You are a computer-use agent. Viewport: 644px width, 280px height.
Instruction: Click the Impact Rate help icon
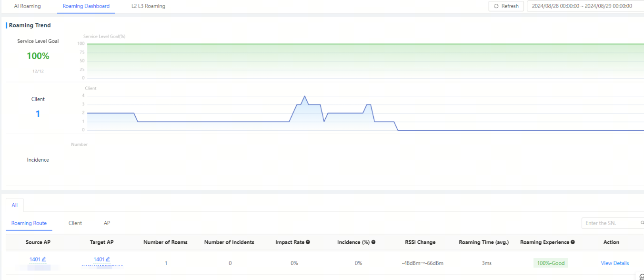pos(308,242)
